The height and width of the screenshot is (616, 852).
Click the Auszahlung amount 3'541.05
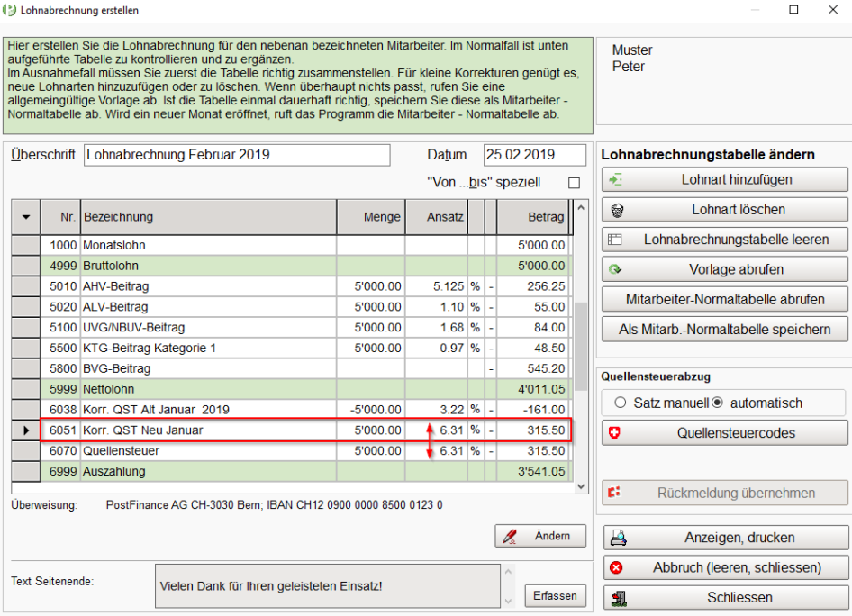[x=541, y=472]
